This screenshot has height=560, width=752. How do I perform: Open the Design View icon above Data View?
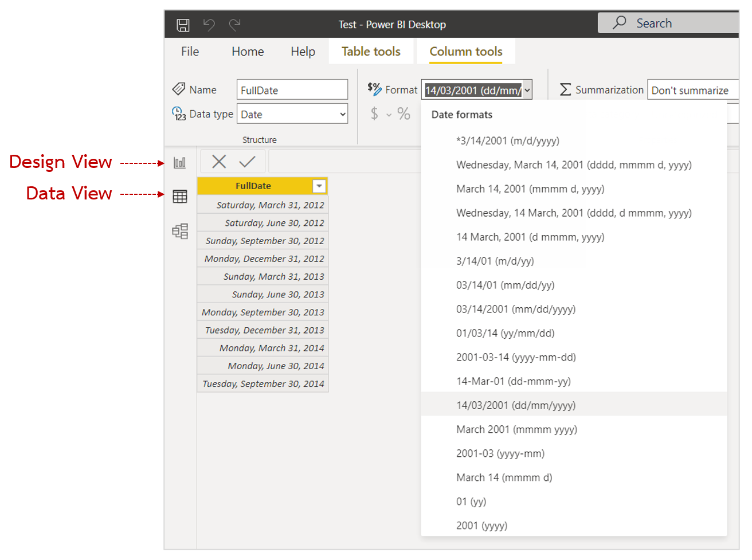pyautogui.click(x=179, y=162)
